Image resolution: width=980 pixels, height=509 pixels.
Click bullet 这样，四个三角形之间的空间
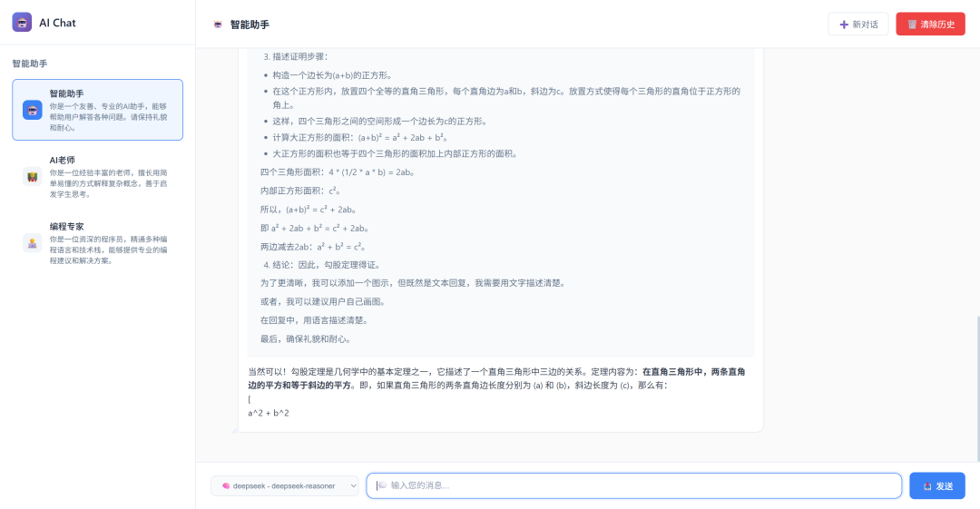point(380,122)
